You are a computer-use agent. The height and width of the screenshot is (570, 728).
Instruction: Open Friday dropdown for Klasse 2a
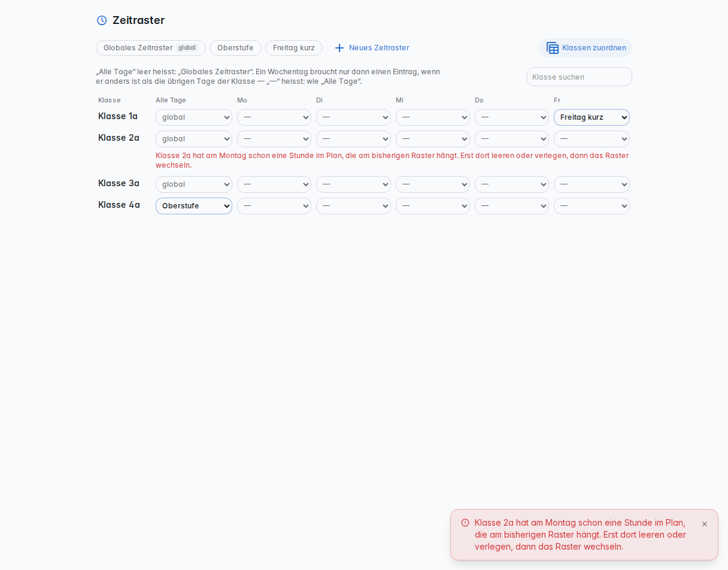pyautogui.click(x=591, y=139)
